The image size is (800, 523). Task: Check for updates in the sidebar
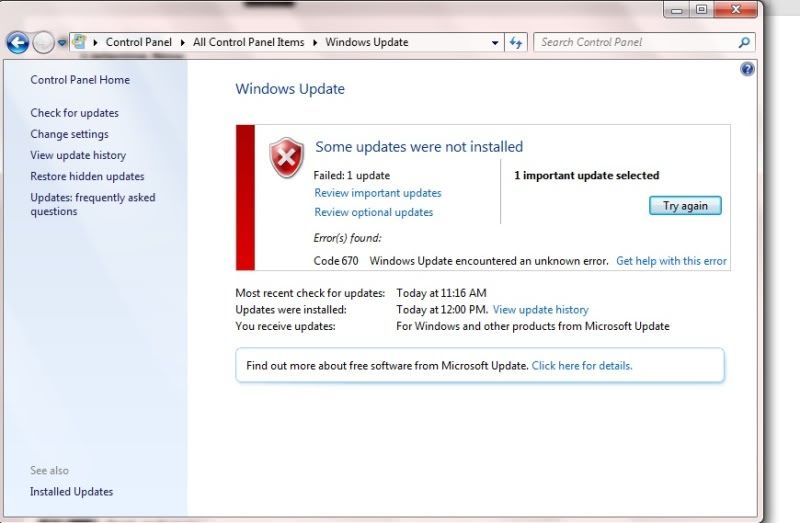pyautogui.click(x=74, y=113)
